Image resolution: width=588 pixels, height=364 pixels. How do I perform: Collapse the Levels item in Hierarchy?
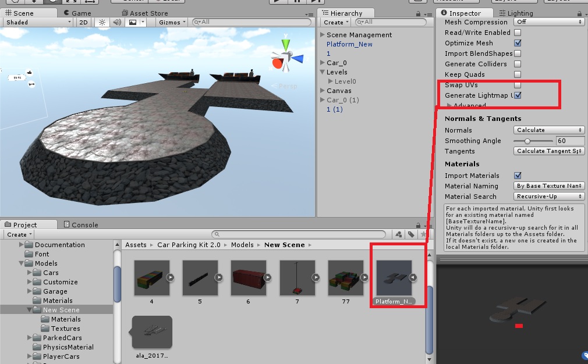(322, 71)
